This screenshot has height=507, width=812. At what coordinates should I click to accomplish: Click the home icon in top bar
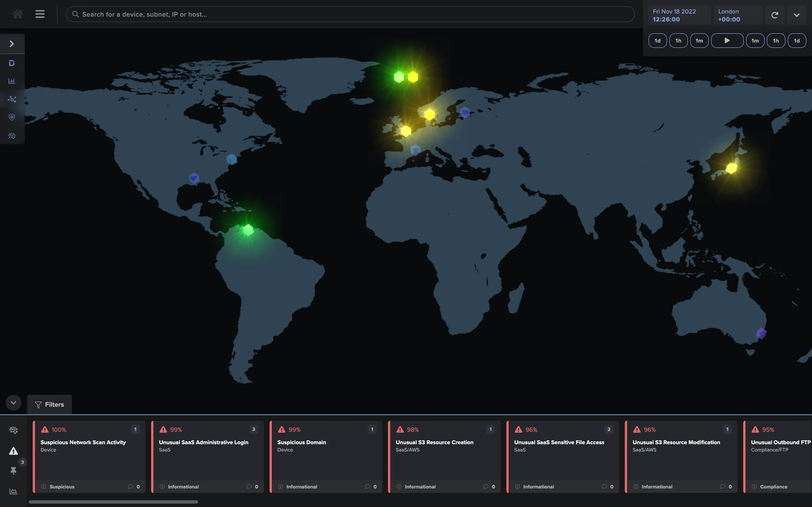[17, 14]
